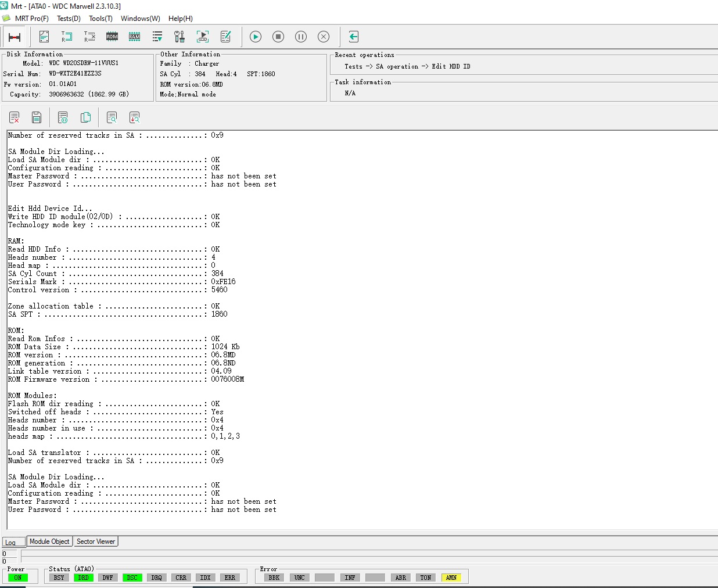Screen dimensions: 718x588
Task: Click the MRT application icon in title bar
Action: [5, 6]
